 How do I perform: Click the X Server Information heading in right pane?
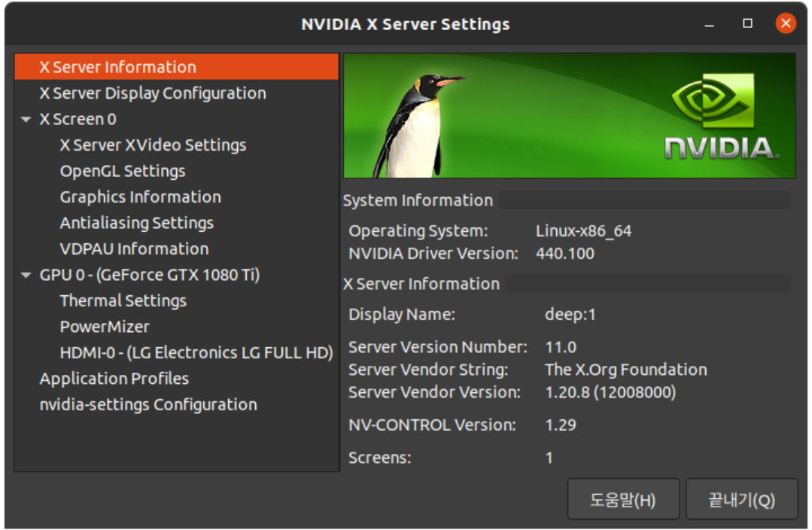tap(421, 283)
